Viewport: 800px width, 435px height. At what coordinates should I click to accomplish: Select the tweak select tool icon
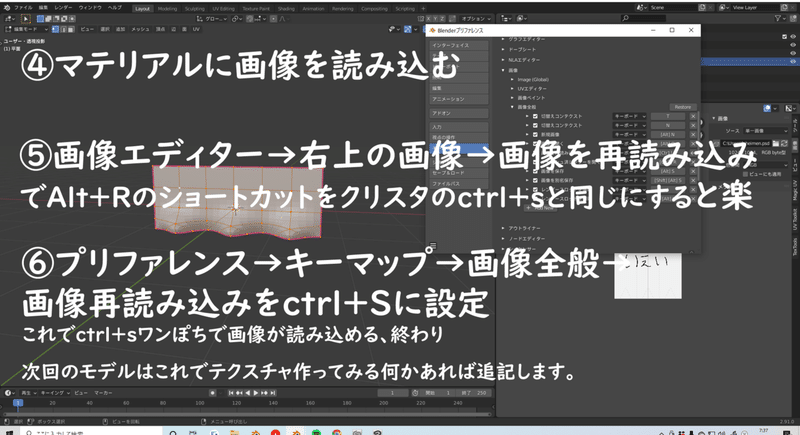(26, 19)
